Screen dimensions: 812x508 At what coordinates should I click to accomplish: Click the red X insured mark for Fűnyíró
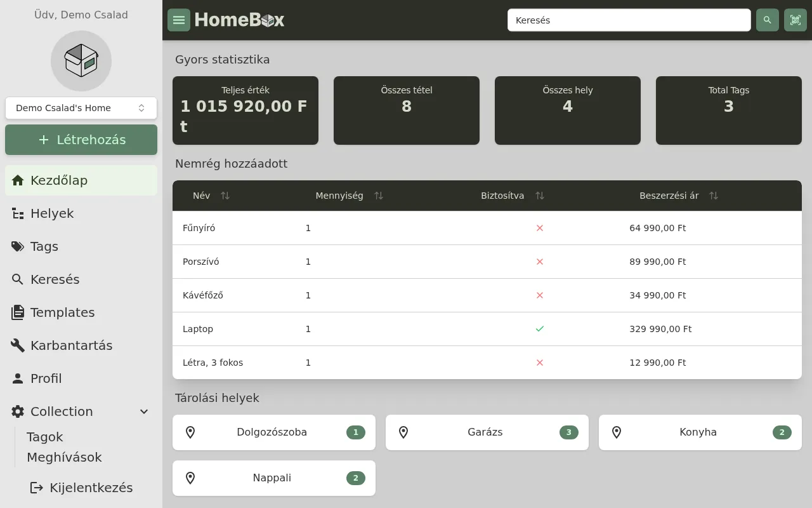[x=540, y=228]
